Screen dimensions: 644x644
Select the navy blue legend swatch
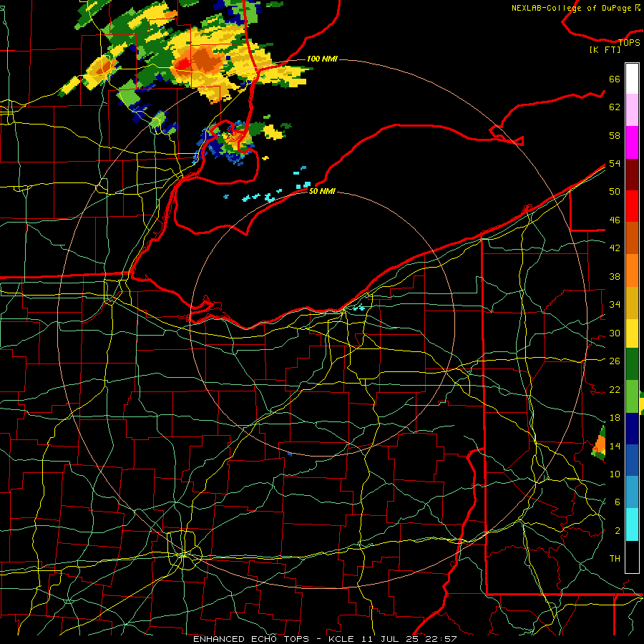[x=632, y=429]
